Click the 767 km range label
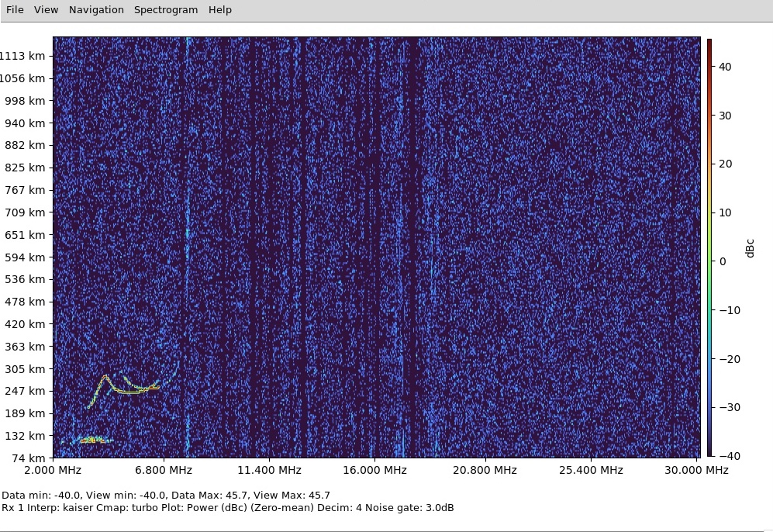This screenshot has width=773, height=532. click(x=25, y=190)
